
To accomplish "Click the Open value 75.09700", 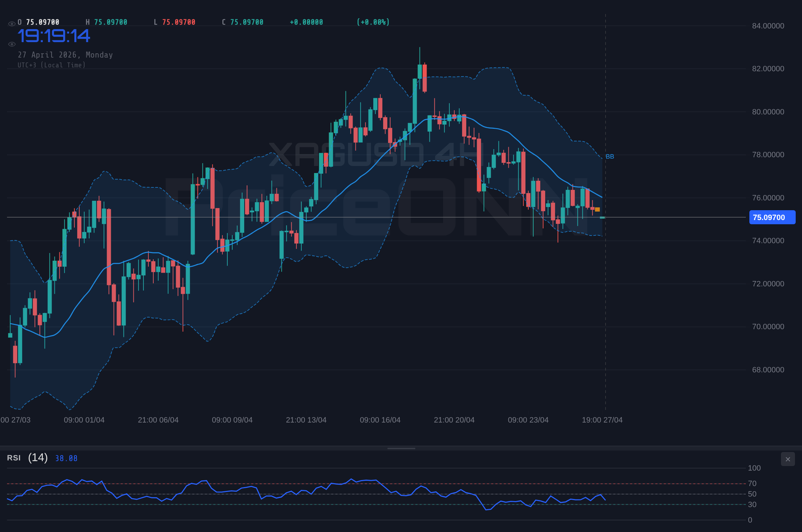I will [43, 22].
